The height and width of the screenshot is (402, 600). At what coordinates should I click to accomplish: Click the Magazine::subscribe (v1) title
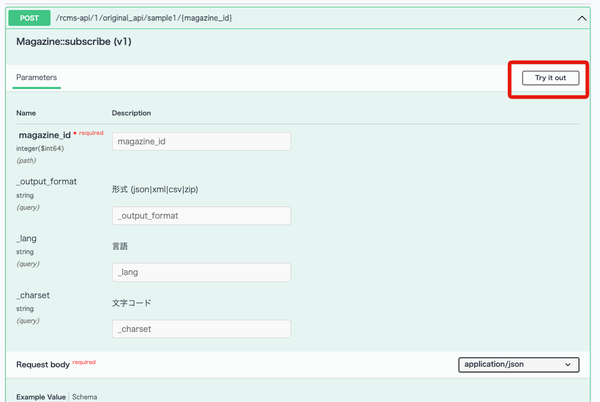point(74,42)
